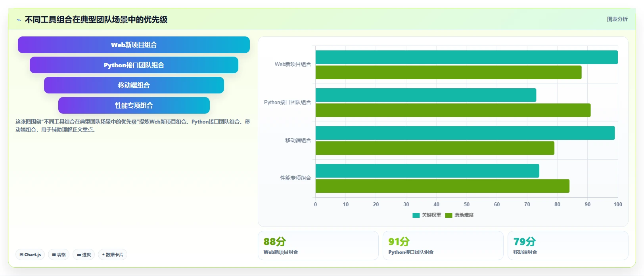Click the chart heading 不同工具组合在典型团队场景中的优先级
The image size is (644, 276).
96,19
